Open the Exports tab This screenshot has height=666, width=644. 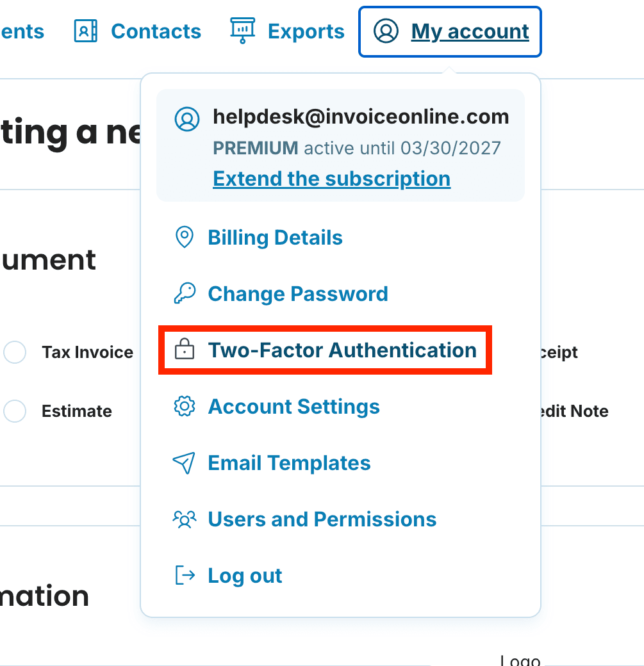click(x=306, y=31)
